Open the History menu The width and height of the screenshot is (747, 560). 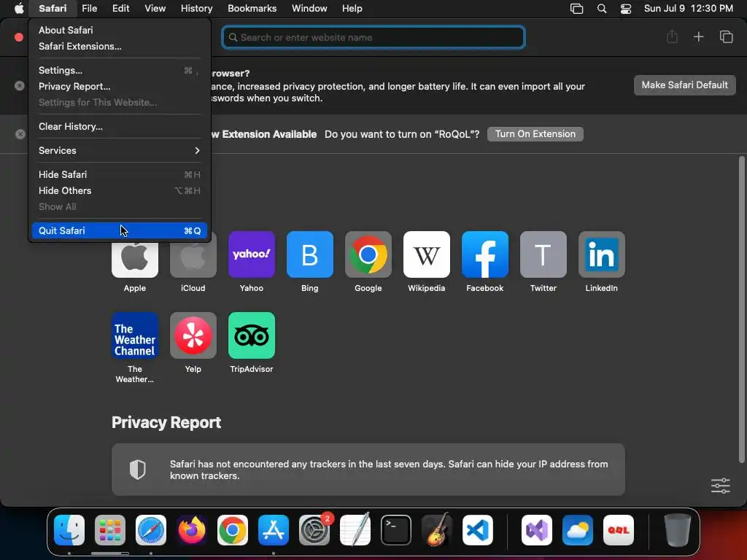(x=196, y=8)
